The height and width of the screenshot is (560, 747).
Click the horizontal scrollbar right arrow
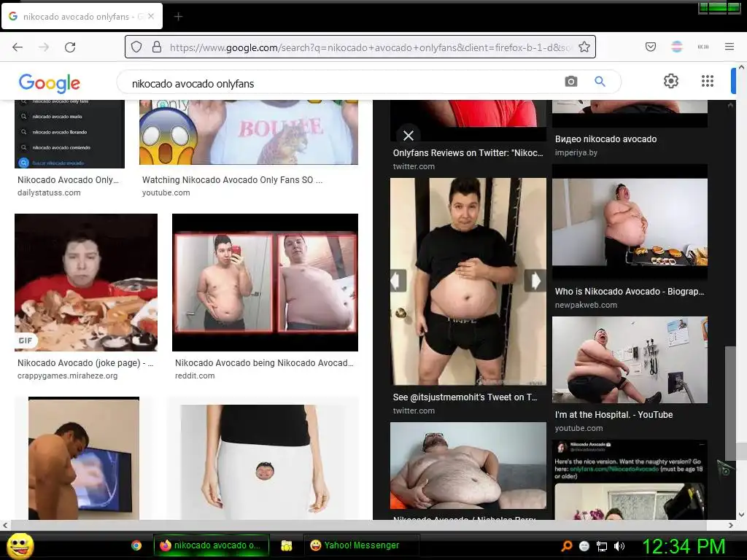731,525
